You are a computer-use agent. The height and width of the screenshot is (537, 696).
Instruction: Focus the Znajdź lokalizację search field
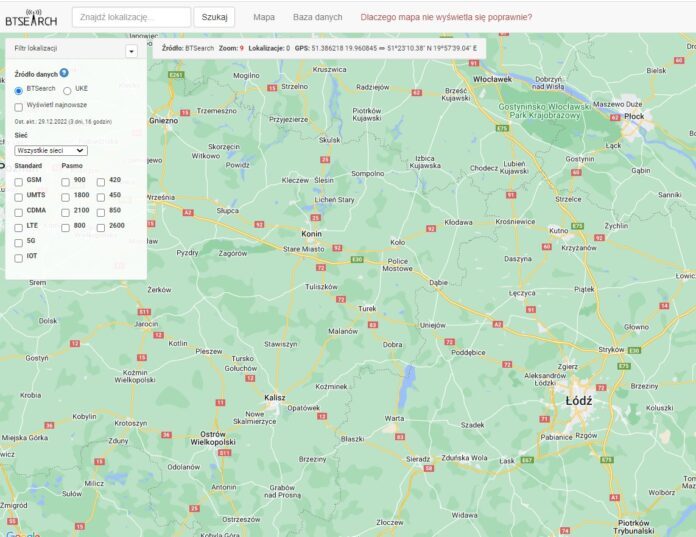coord(131,17)
